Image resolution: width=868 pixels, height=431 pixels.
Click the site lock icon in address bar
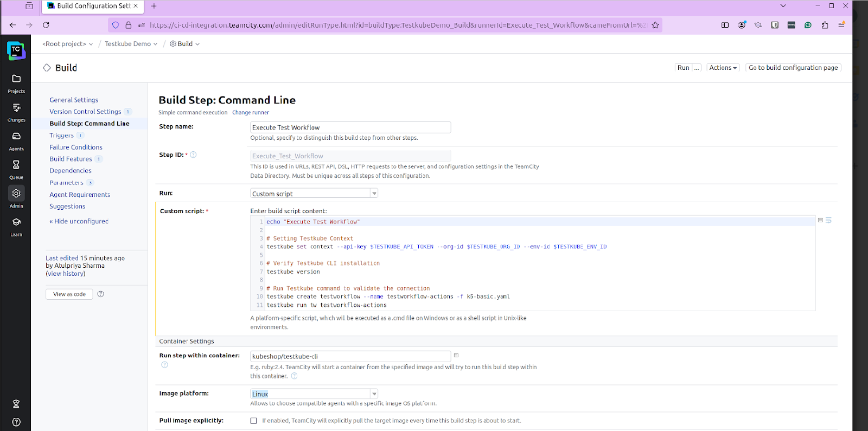(129, 25)
